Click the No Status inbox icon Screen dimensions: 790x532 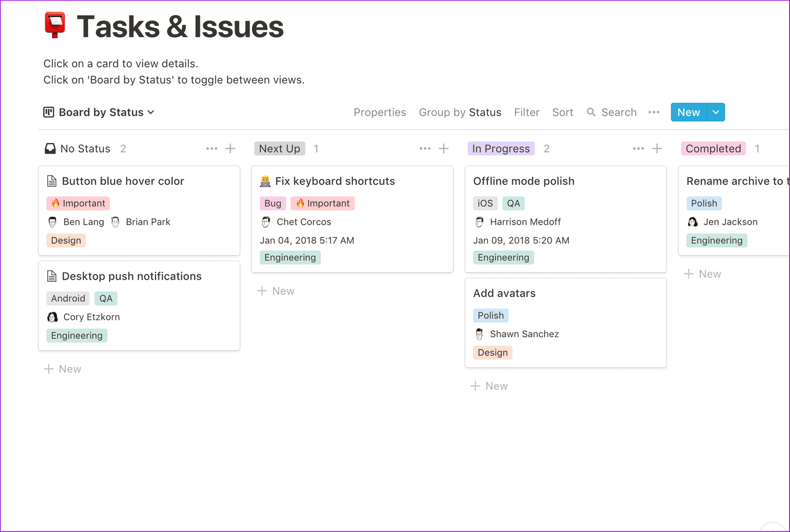[50, 149]
